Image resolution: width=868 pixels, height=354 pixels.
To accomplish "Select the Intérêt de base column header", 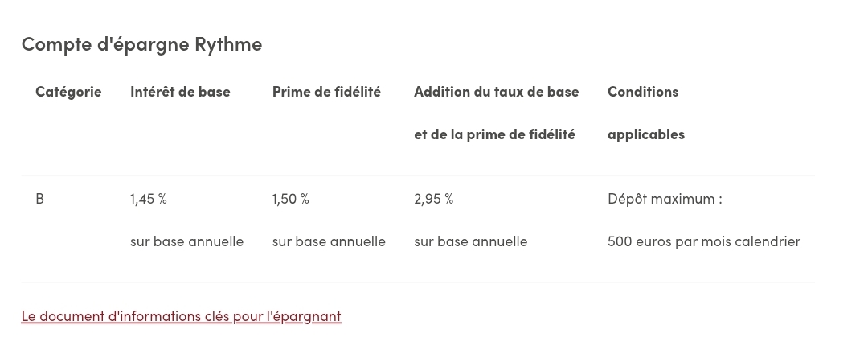I will coord(180,92).
